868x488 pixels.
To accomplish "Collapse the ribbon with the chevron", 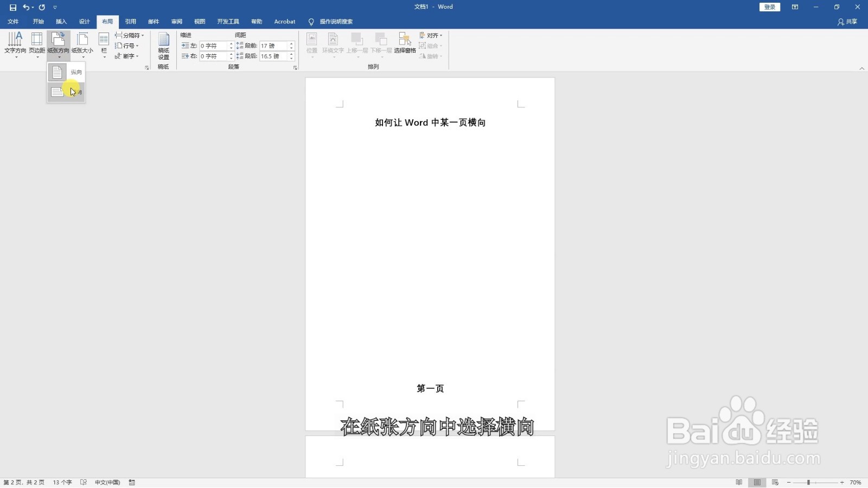I will click(861, 68).
